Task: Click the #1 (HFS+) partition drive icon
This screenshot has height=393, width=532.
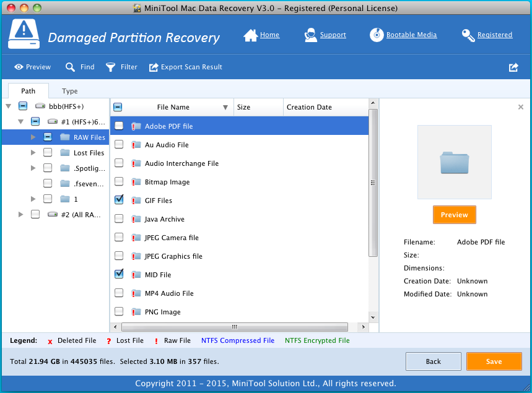Action: [53, 121]
